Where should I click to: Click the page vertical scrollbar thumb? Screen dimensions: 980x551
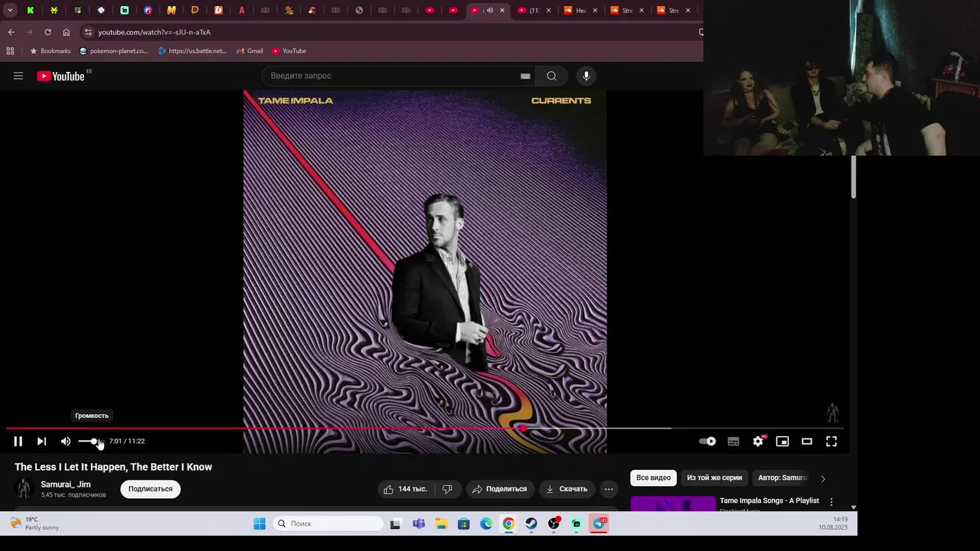(854, 178)
